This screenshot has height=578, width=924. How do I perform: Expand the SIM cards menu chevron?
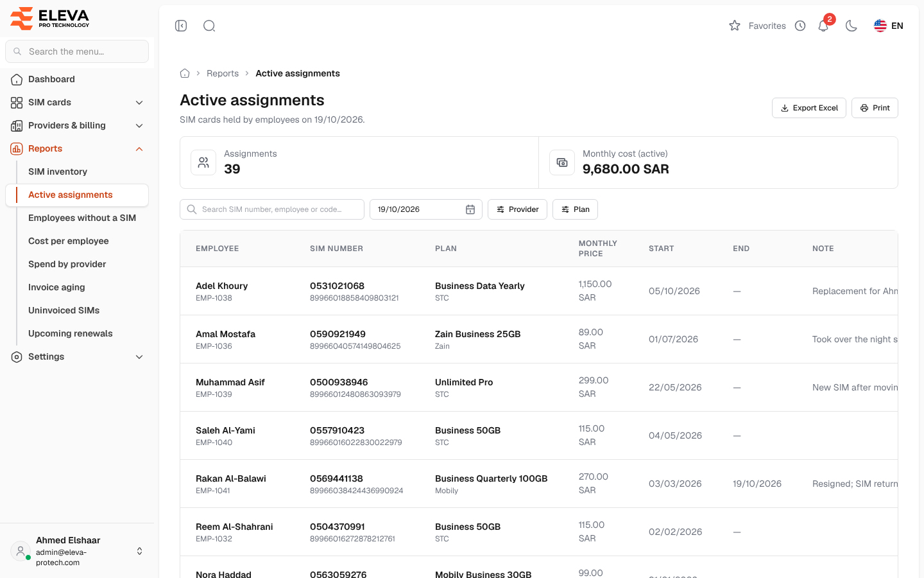coord(139,103)
